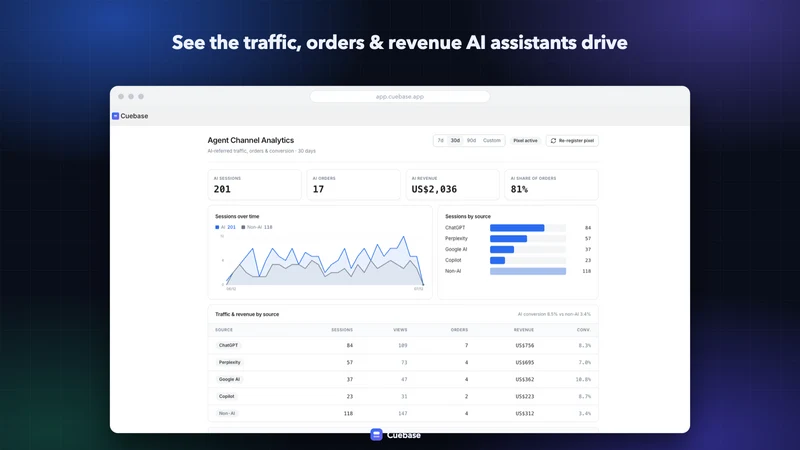Click the US$223 revenue cell
Screen dimensions: 800x450
(524, 396)
